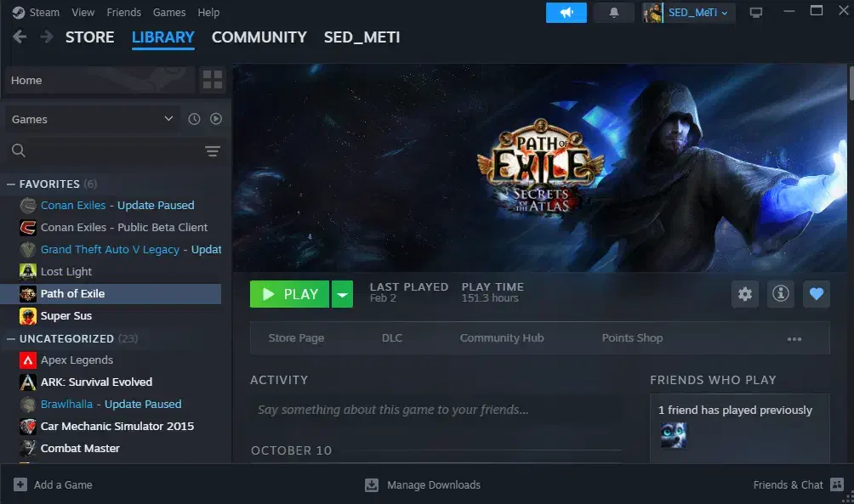Collapse the UNCATEGORIZED category
Viewport: 854px width, 504px height.
point(11,338)
